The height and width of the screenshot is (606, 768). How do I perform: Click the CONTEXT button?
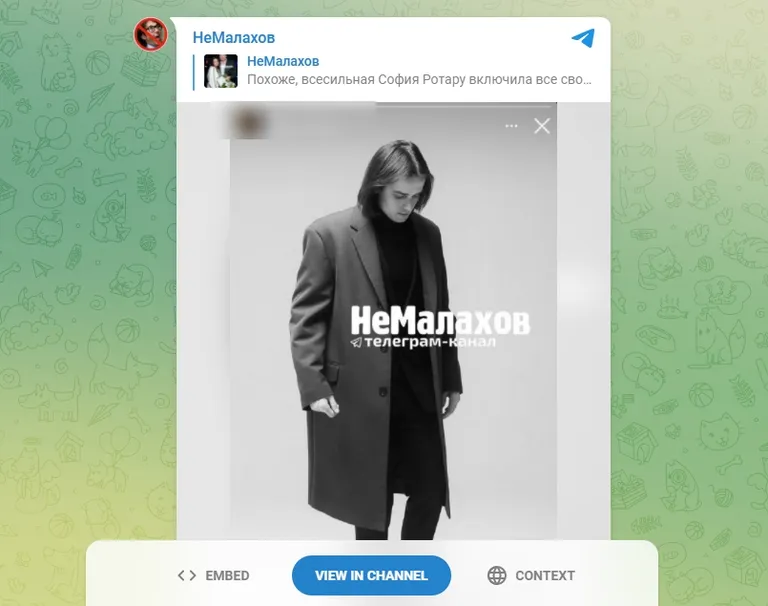531,575
